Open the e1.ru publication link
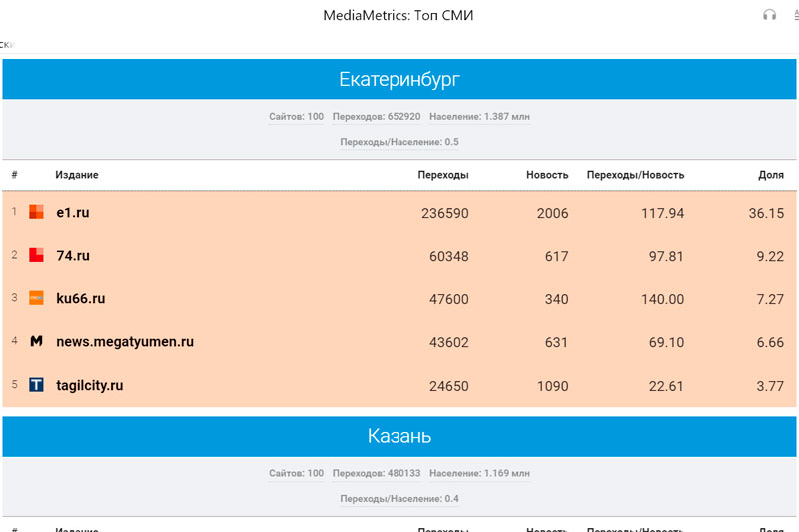Viewport: 799px width, 532px height. 73,212
